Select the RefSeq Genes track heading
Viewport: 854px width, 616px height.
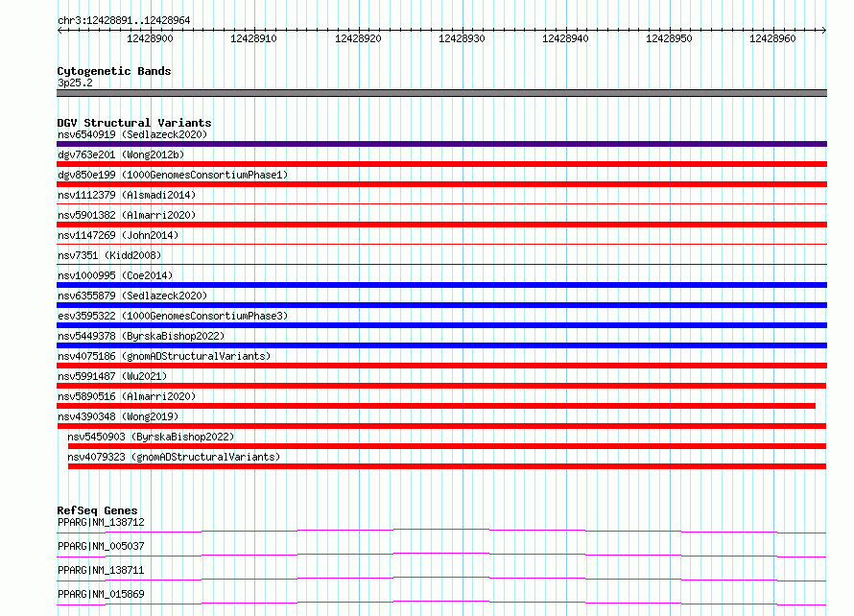(x=97, y=510)
